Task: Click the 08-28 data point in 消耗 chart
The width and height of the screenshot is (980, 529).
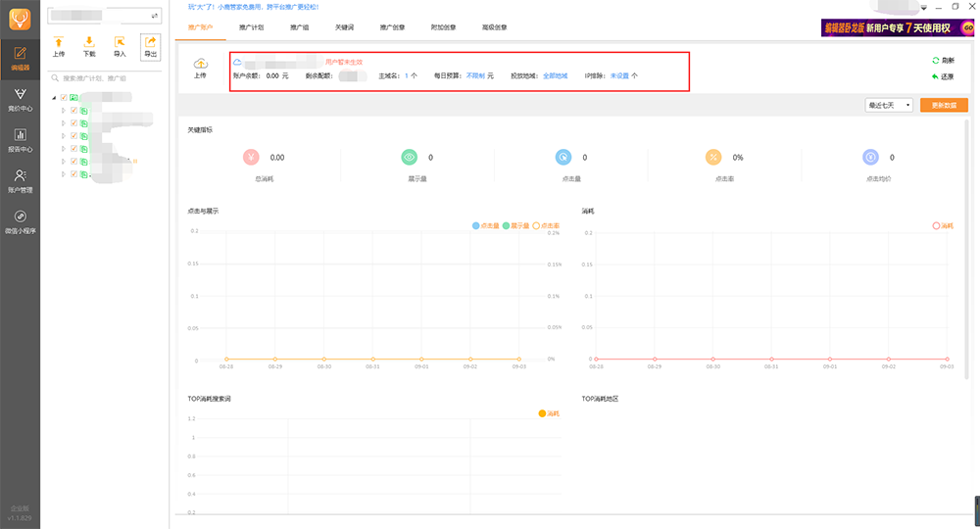Action: (596, 360)
